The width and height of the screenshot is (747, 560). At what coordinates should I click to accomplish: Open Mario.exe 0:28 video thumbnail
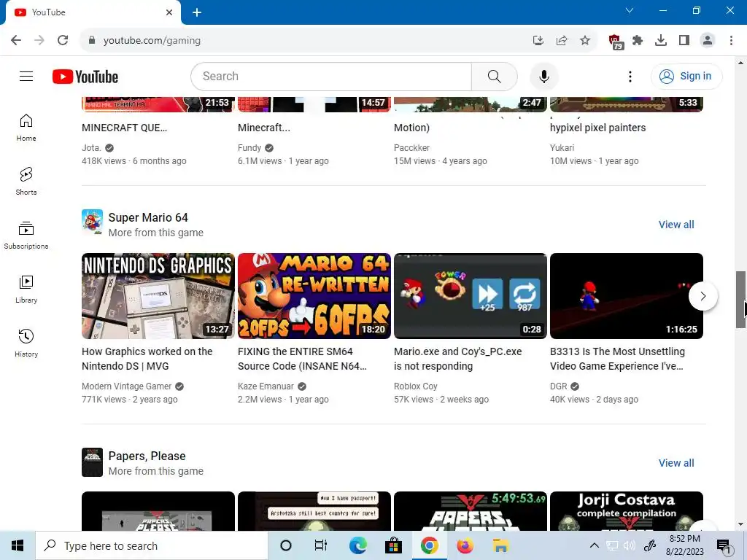point(471,296)
